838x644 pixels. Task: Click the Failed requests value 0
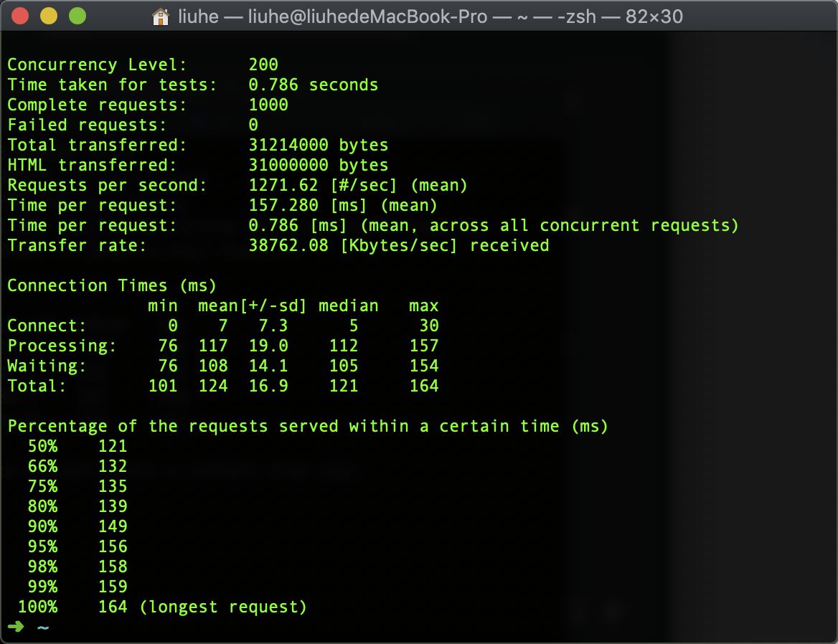pyautogui.click(x=253, y=125)
